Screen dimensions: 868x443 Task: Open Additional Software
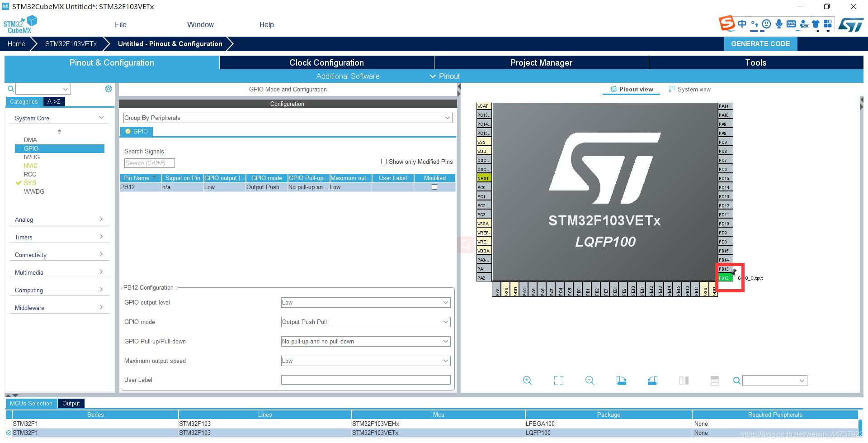[348, 76]
